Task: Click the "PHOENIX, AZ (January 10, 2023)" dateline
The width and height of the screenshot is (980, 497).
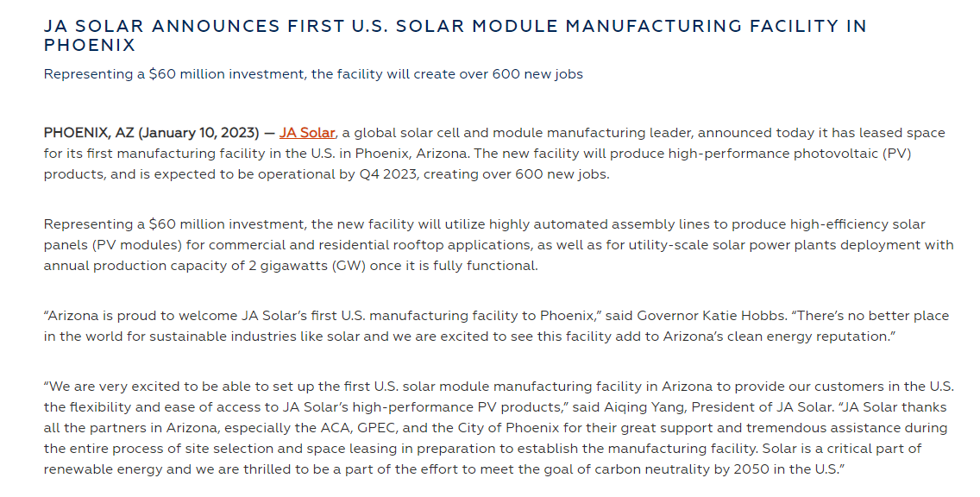Action: point(151,133)
